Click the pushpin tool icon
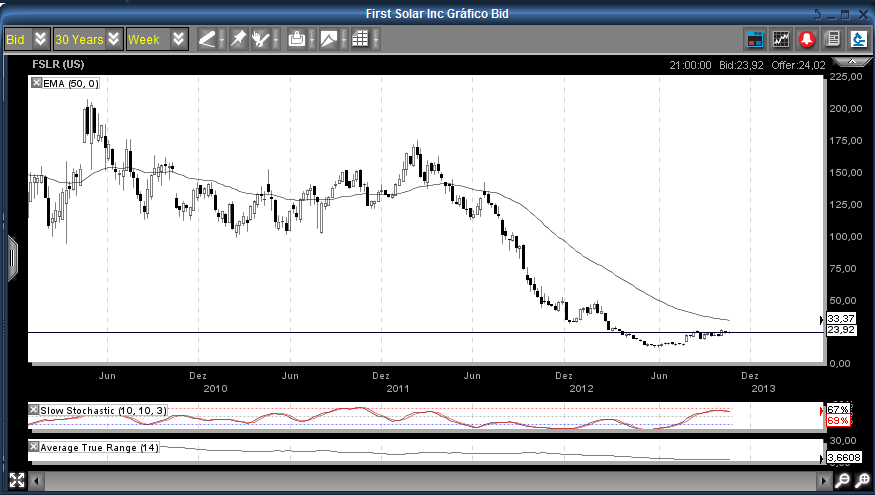The height and width of the screenshot is (495, 875). (238, 39)
